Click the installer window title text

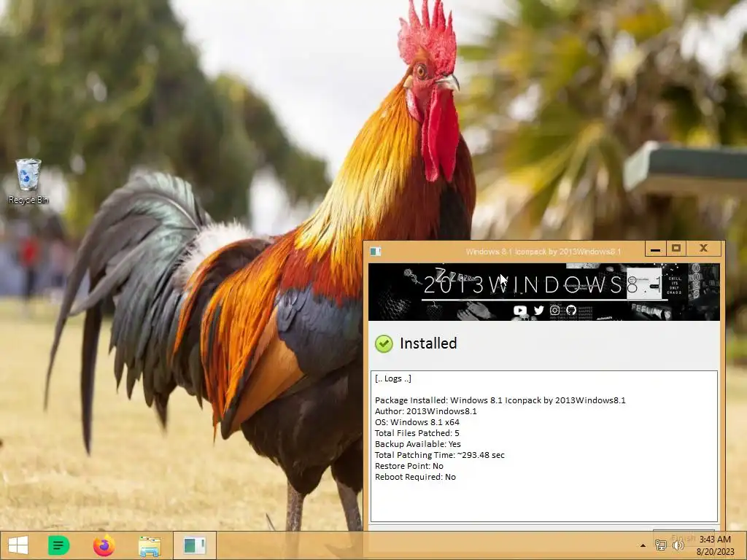(x=543, y=252)
